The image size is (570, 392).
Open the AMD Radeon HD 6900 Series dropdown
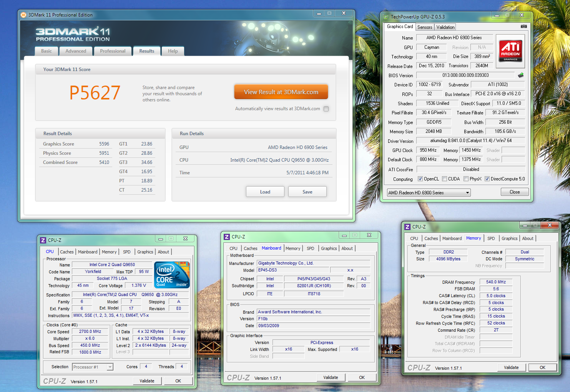click(x=429, y=192)
